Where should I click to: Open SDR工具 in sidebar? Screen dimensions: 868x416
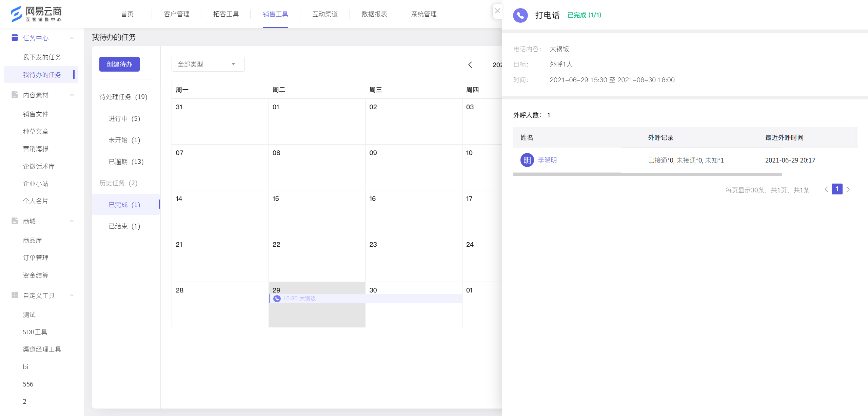[35, 332]
